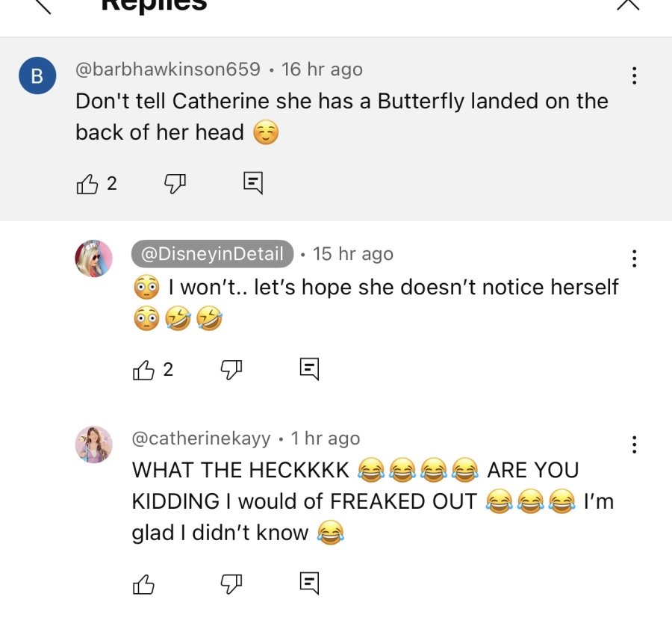This screenshot has width=672, height=638.
Task: Open the @barbhawkinson659 username link
Action: point(167,69)
